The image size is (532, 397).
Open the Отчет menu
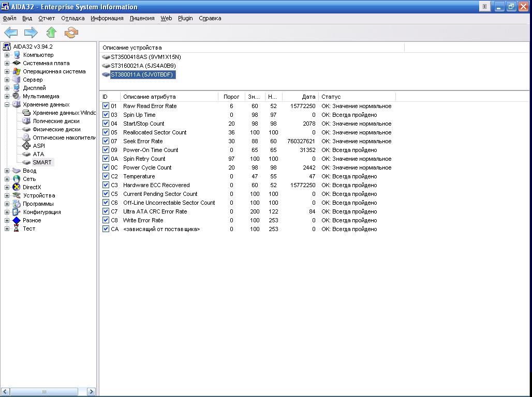coord(47,18)
